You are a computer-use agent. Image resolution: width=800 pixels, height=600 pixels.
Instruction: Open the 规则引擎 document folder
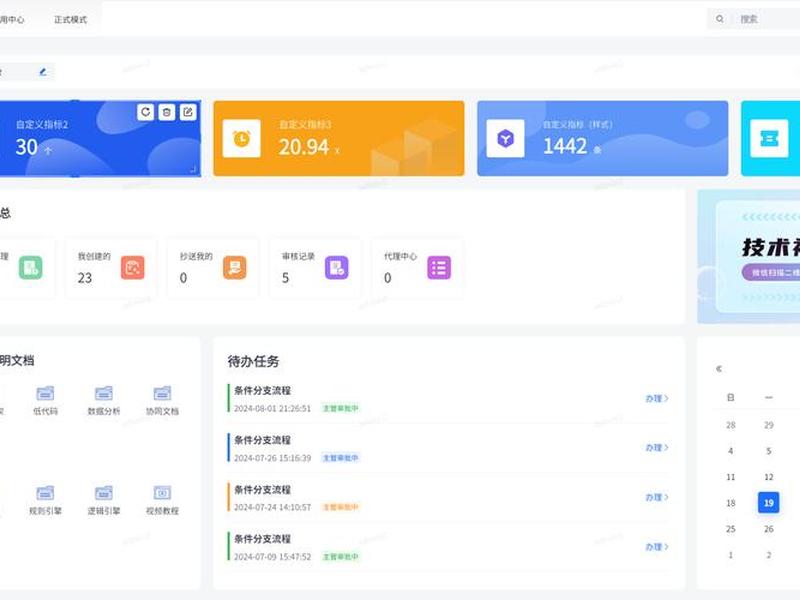coord(45,501)
